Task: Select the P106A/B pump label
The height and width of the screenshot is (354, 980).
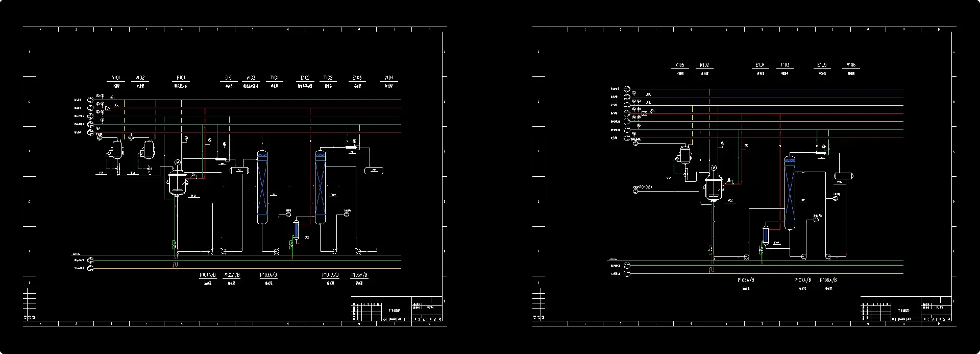Action: pos(746,280)
